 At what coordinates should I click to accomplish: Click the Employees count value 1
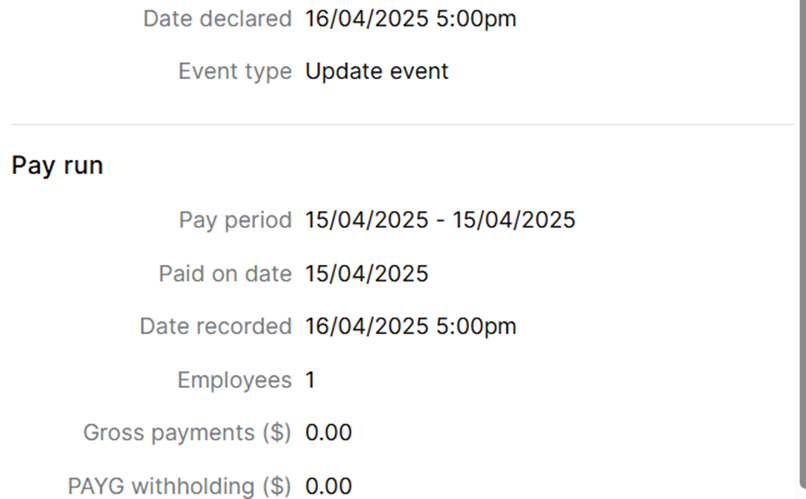coord(310,380)
